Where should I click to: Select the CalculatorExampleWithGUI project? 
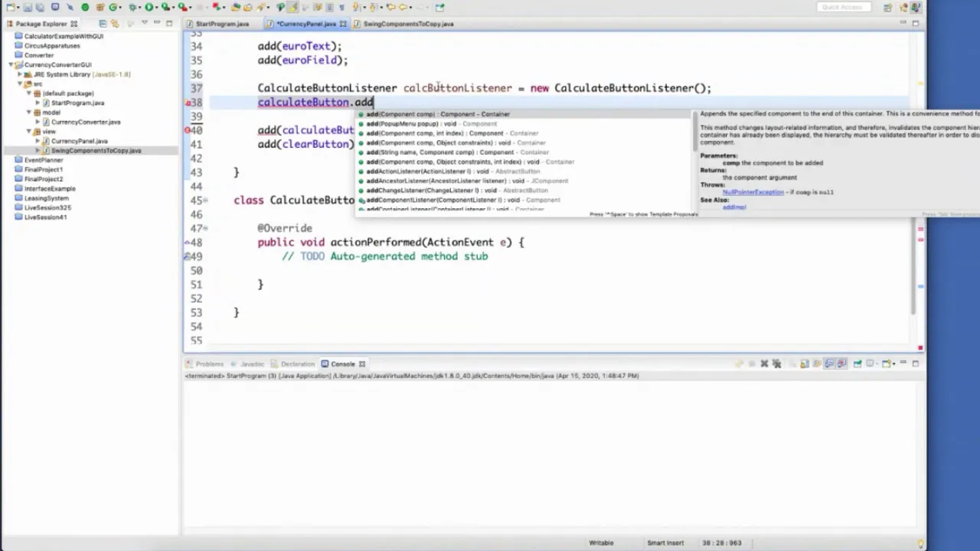64,36
